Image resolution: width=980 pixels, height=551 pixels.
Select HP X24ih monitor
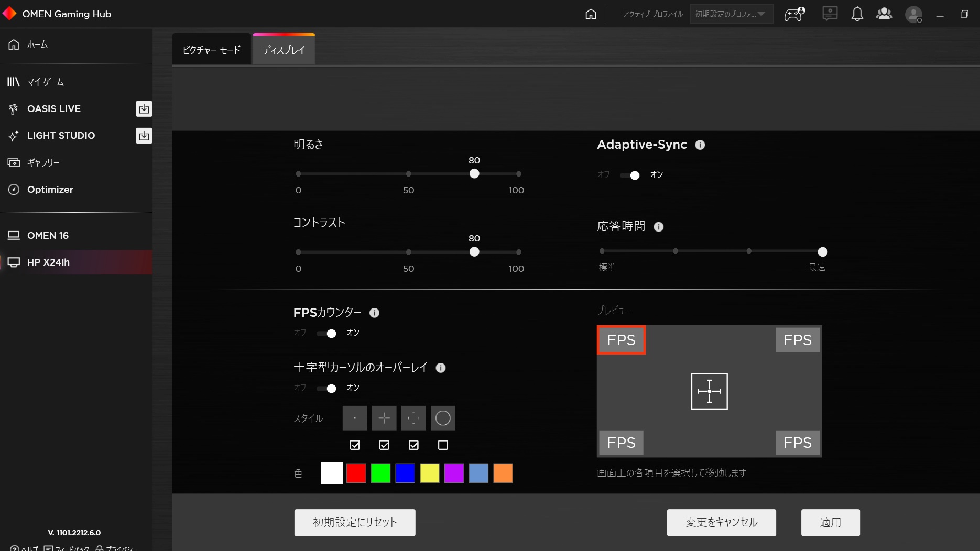point(76,262)
